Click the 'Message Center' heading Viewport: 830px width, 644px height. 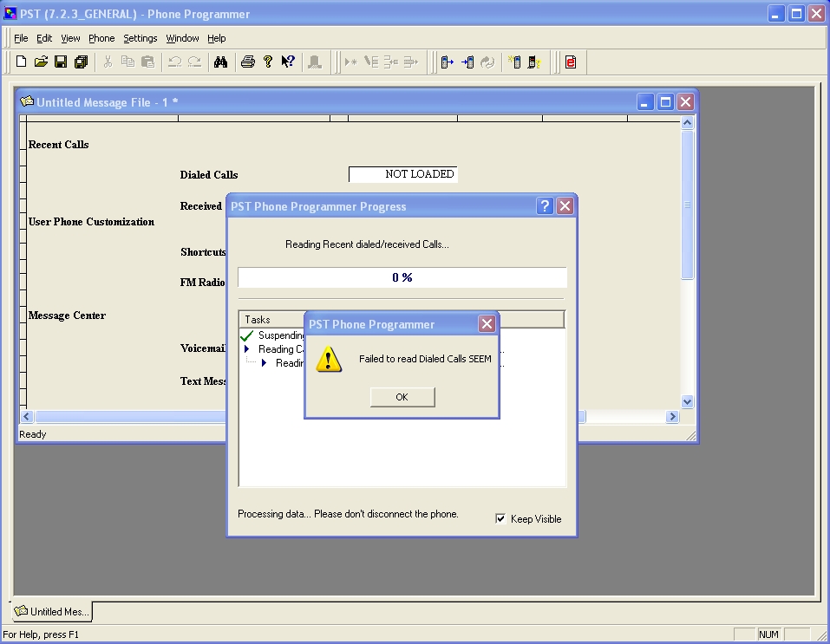(x=68, y=315)
